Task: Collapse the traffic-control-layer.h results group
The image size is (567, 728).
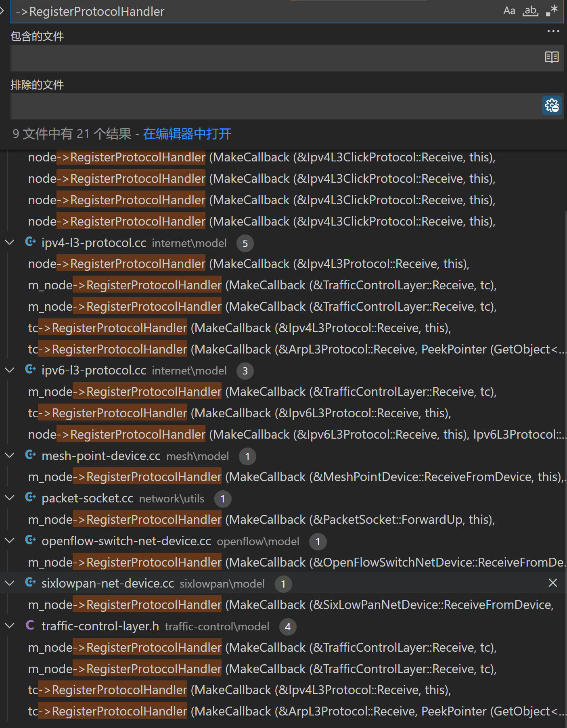Action: (9, 626)
